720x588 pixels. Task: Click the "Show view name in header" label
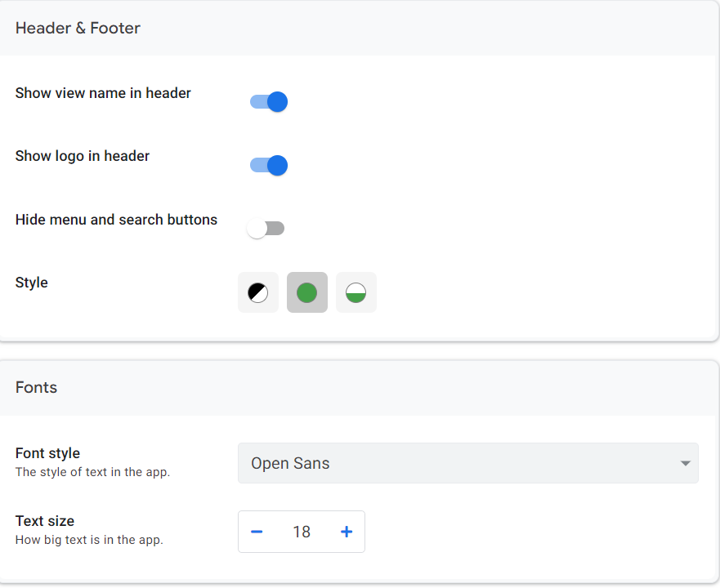coord(103,93)
